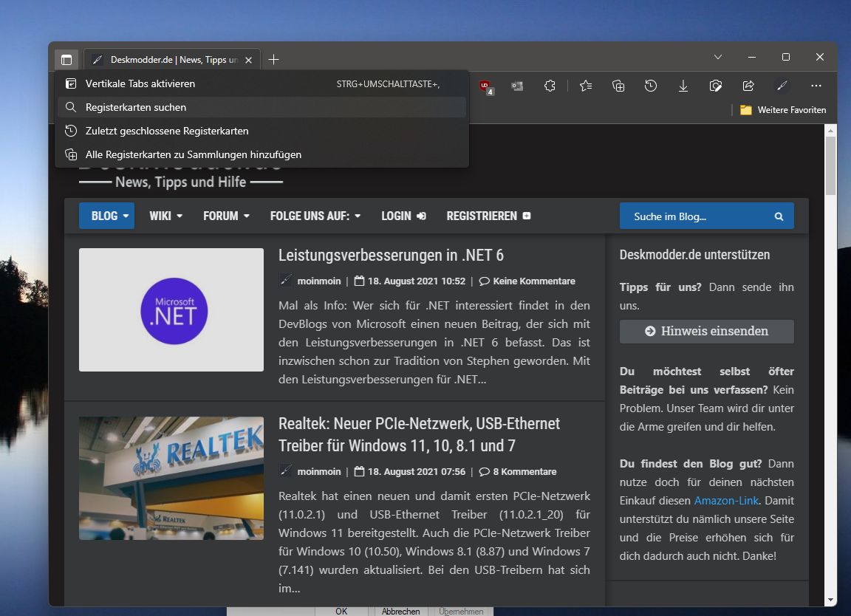
Task: Open a new tab with plus
Action: pos(273,60)
